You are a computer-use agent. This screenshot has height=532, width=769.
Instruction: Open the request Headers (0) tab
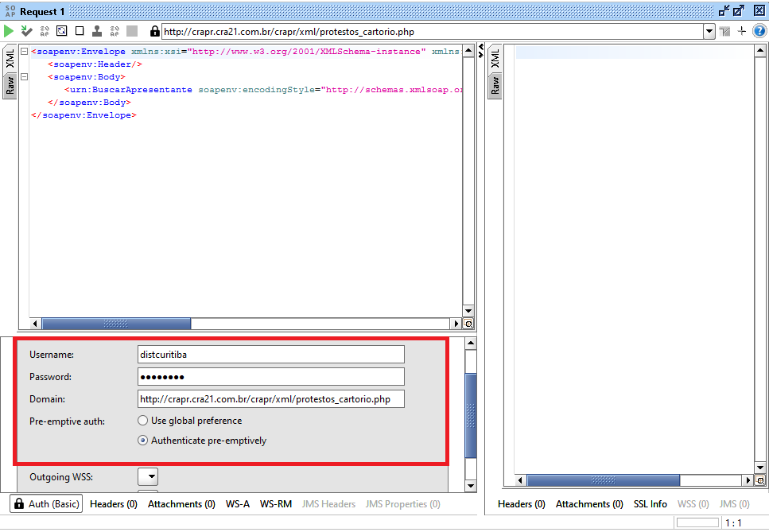(114, 504)
